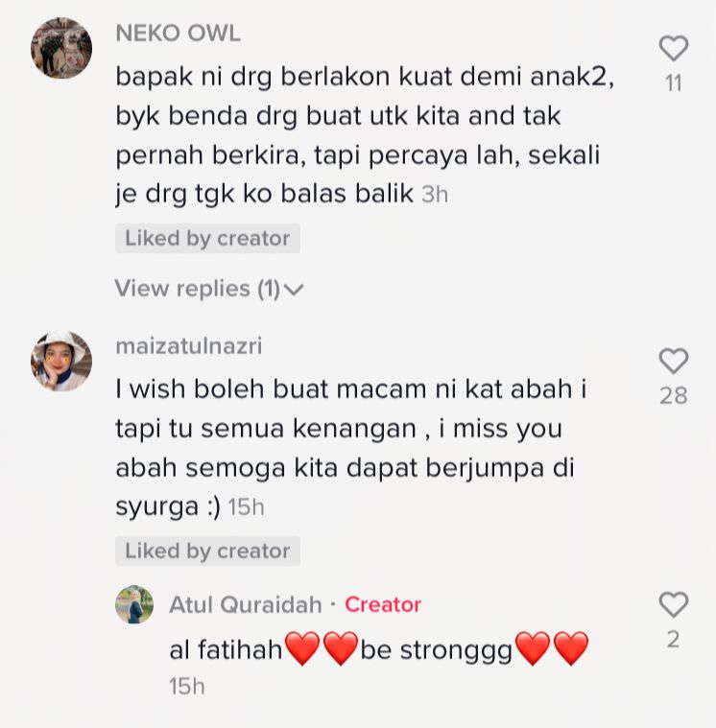The width and height of the screenshot is (716, 728).
Task: Visit the maizatulnazri username link
Action: pyautogui.click(x=189, y=346)
